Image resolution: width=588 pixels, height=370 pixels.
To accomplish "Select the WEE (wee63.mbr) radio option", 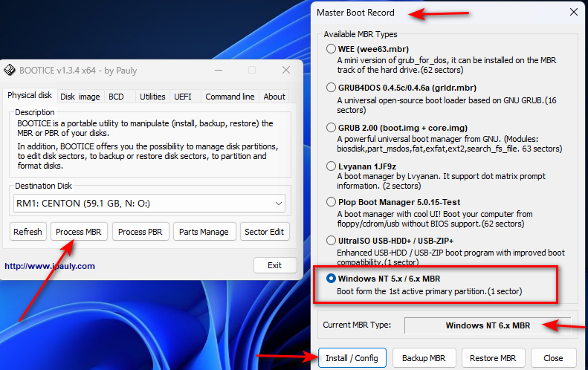I will 331,49.
